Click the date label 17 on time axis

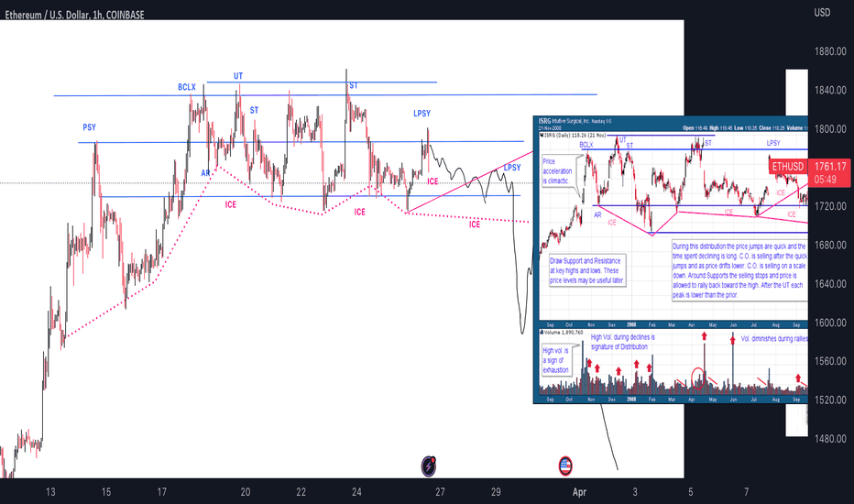[x=162, y=492]
